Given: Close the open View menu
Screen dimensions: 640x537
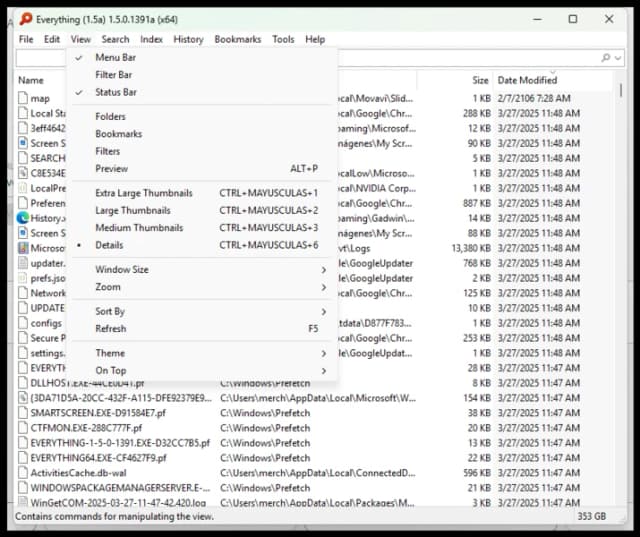Looking at the screenshot, I should [80, 39].
